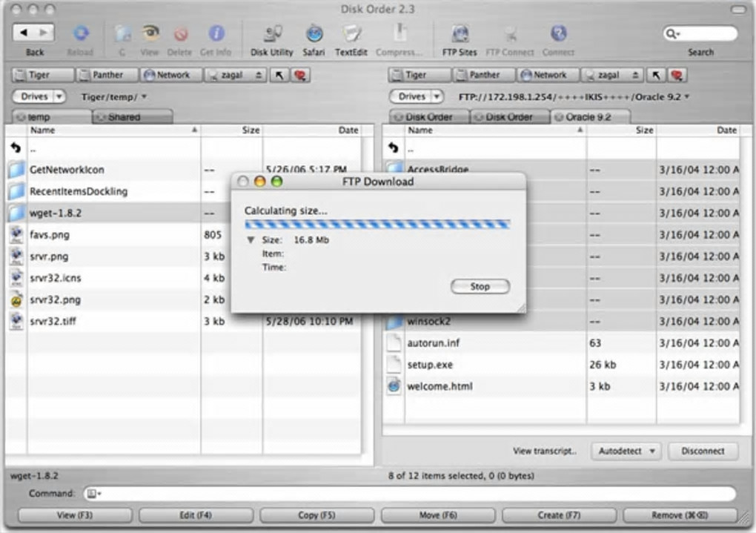The image size is (756, 533).
Task: Open Safari from the toolbar
Action: click(x=314, y=33)
